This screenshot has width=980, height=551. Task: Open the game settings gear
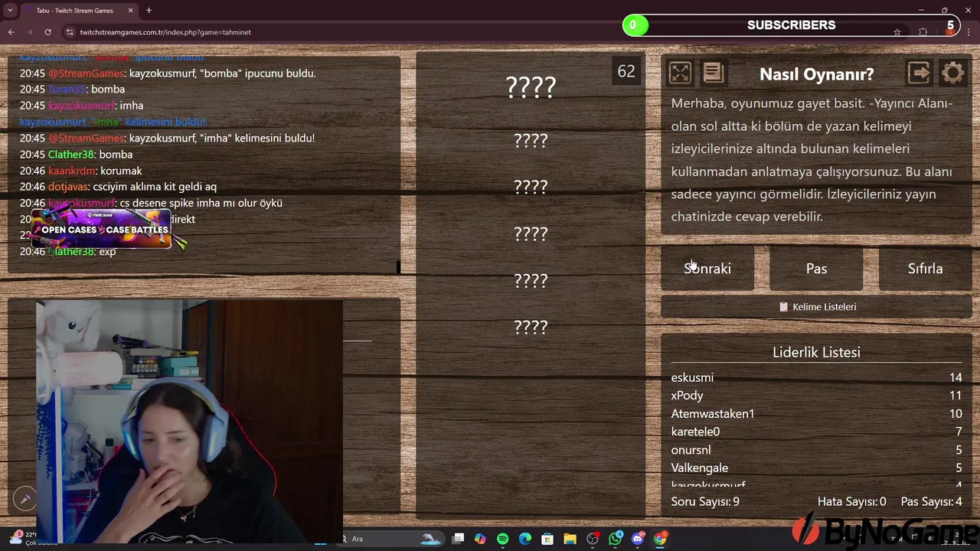pyautogui.click(x=952, y=73)
